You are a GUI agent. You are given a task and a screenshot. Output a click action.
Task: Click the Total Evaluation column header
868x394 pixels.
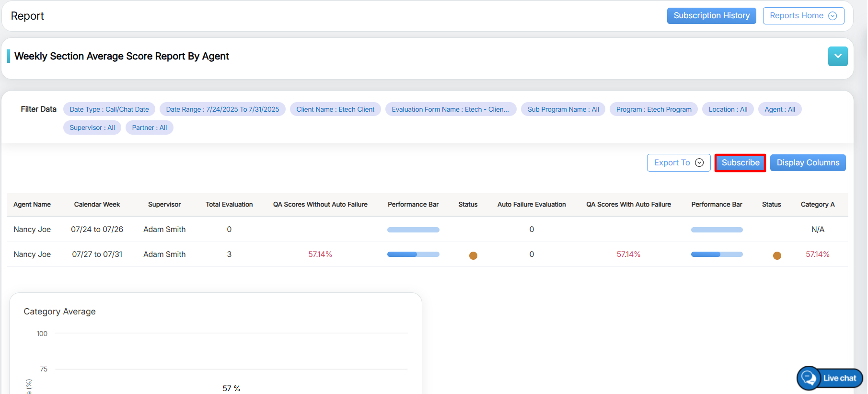tap(229, 204)
